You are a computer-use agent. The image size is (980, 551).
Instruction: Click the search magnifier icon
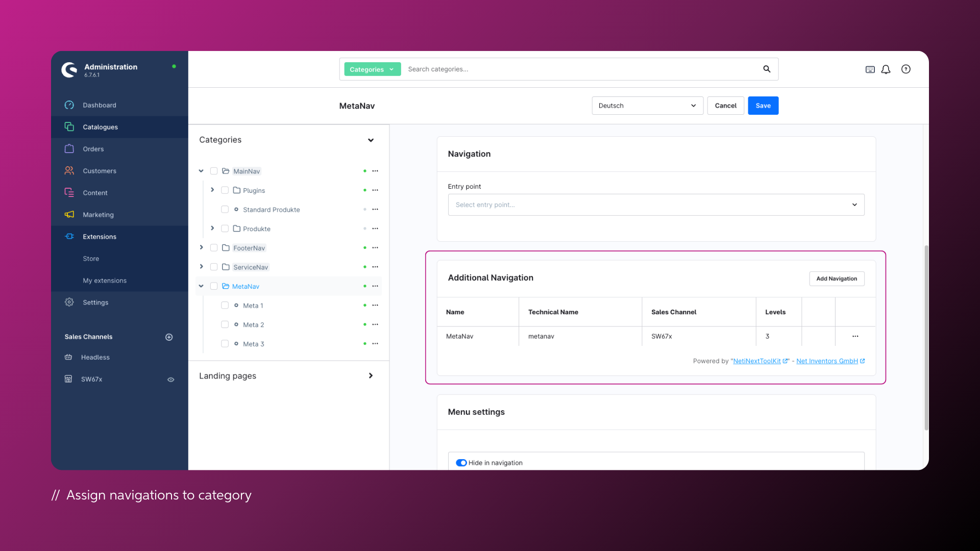click(767, 69)
